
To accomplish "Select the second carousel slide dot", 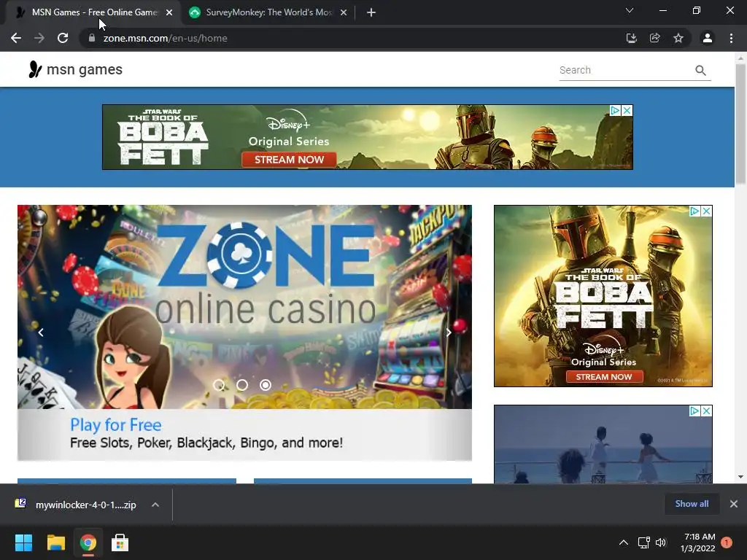I will pyautogui.click(x=242, y=385).
